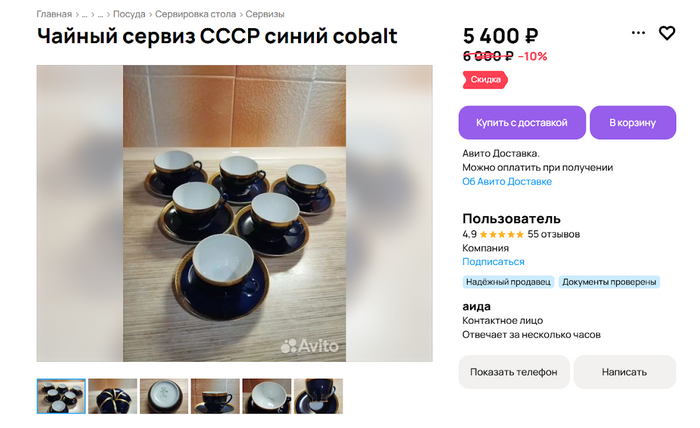
Task: Go to Главная breadcrumb
Action: tap(54, 14)
